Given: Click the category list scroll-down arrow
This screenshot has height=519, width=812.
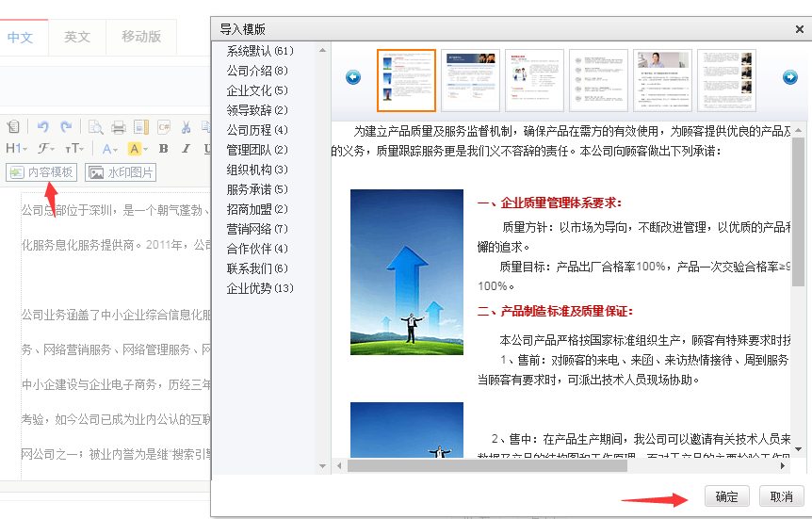Looking at the screenshot, I should pyautogui.click(x=322, y=466).
